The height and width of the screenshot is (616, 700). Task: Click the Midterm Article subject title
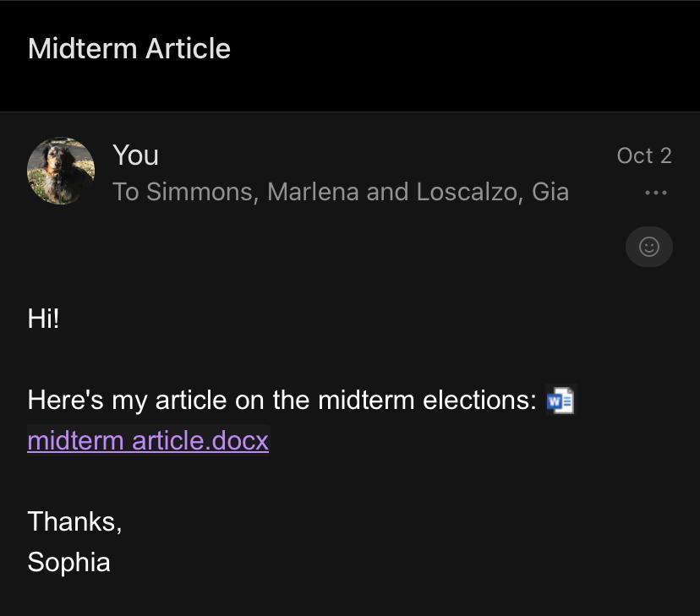tap(129, 48)
